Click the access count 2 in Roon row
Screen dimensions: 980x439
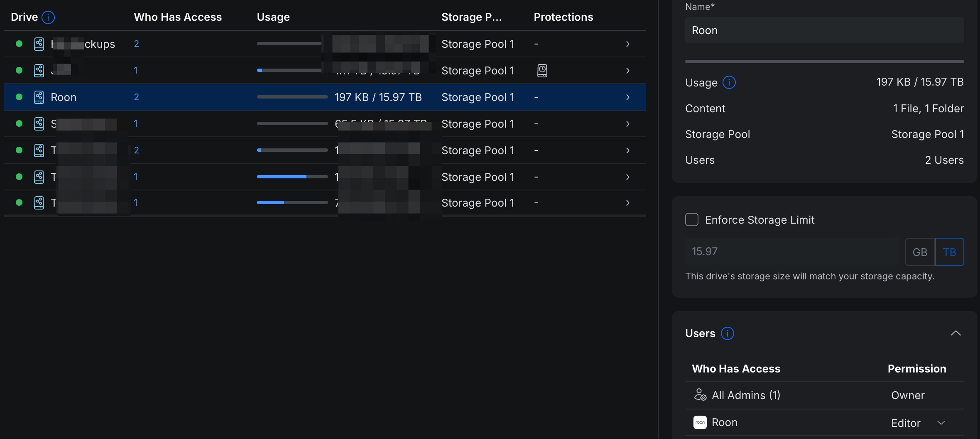(136, 97)
